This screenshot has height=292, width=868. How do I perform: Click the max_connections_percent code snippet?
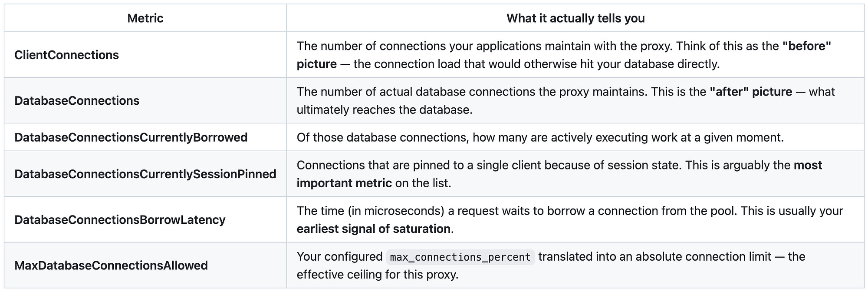point(460,257)
